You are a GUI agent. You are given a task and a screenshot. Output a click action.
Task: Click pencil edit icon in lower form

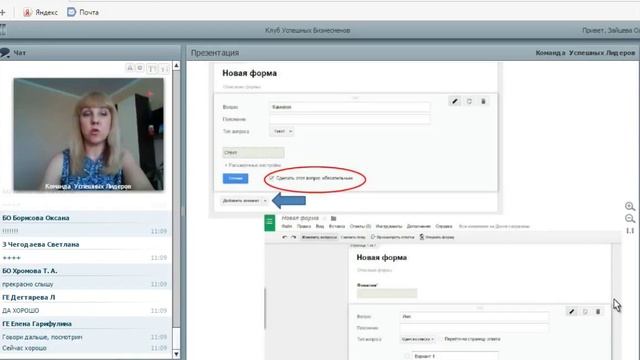(571, 311)
